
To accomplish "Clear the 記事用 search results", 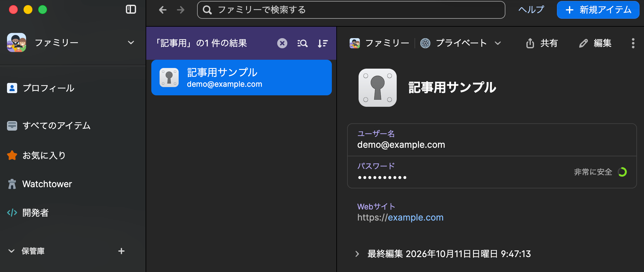I will coord(282,43).
